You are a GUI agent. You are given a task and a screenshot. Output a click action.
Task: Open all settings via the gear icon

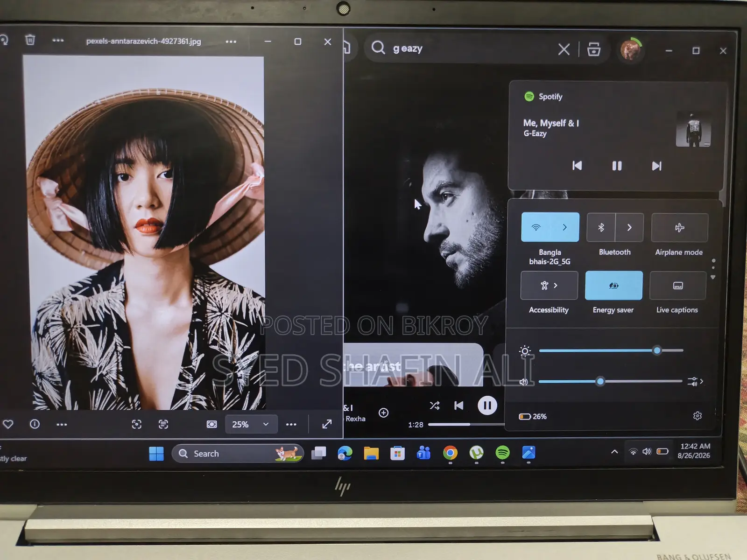tap(698, 416)
